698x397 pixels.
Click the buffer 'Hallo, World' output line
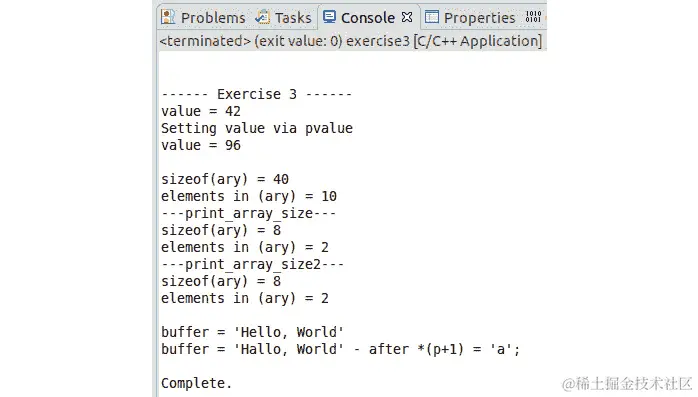341,349
